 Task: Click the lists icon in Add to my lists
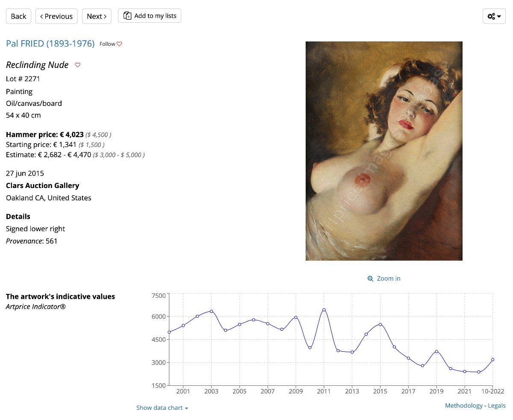click(x=127, y=16)
